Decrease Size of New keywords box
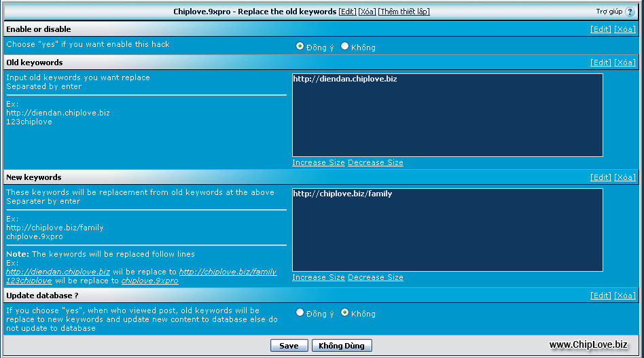The image size is (644, 358). point(376,278)
